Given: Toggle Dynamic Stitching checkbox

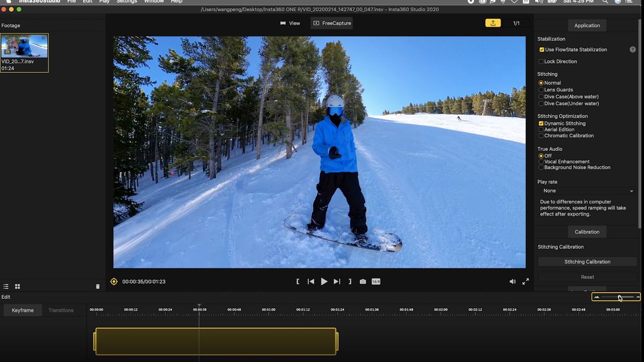Looking at the screenshot, I should point(541,123).
